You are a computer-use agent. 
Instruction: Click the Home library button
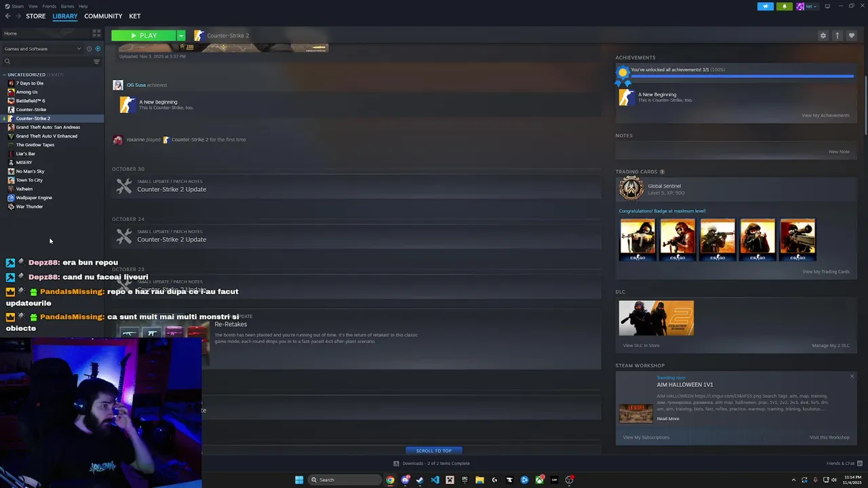tap(45, 33)
